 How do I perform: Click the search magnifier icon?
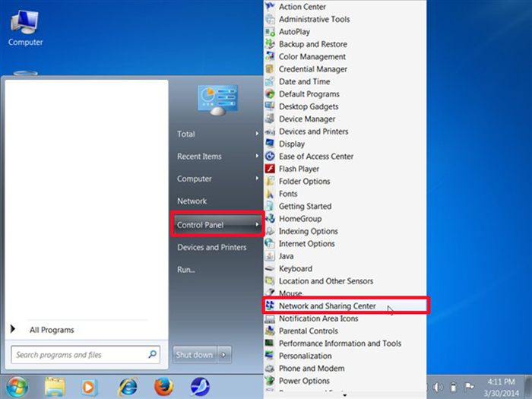click(x=152, y=354)
